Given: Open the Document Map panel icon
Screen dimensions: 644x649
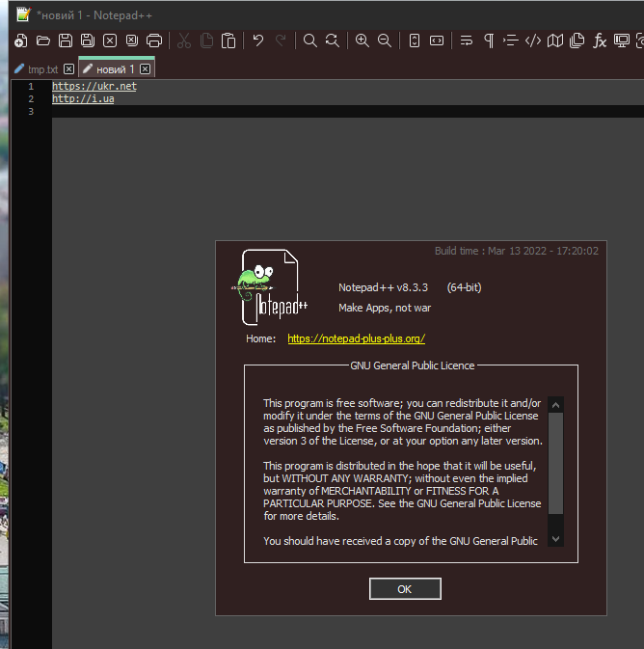Looking at the screenshot, I should pyautogui.click(x=555, y=41).
